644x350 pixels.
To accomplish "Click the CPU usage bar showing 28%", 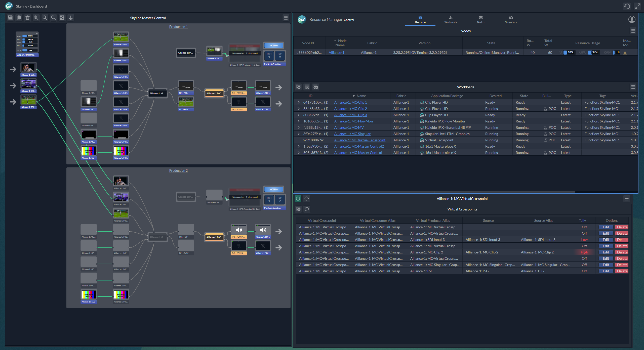I will point(569,53).
